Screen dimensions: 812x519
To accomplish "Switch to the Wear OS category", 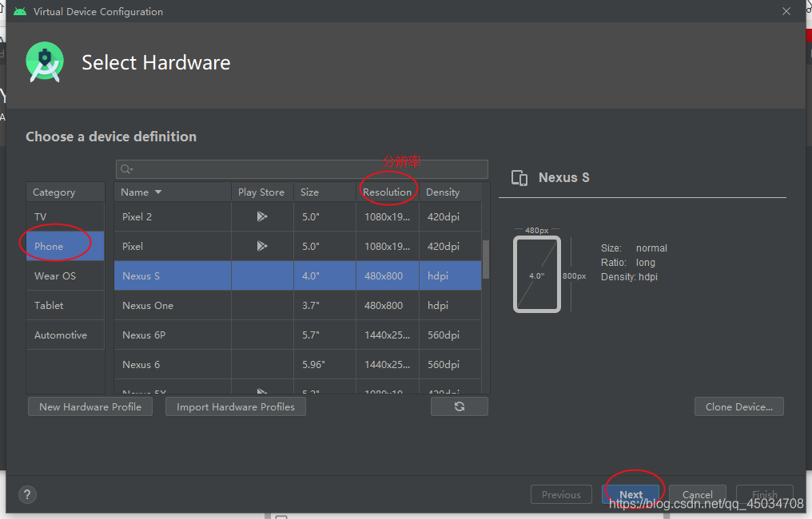I will pyautogui.click(x=54, y=275).
